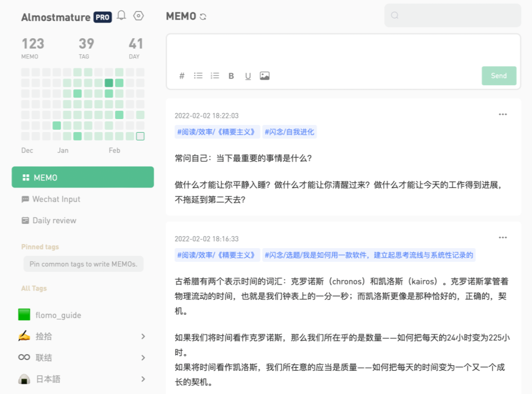Open account settings hexagon icon
The height and width of the screenshot is (394, 532).
138,15
